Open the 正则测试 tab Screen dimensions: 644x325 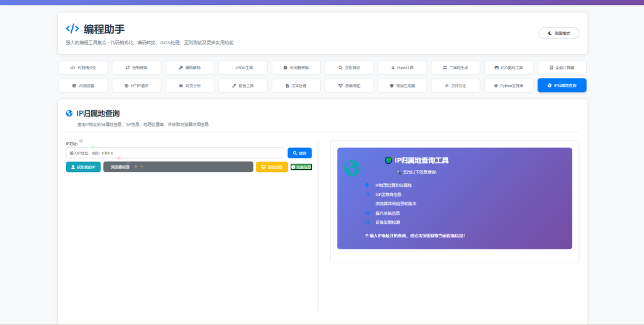(x=349, y=67)
